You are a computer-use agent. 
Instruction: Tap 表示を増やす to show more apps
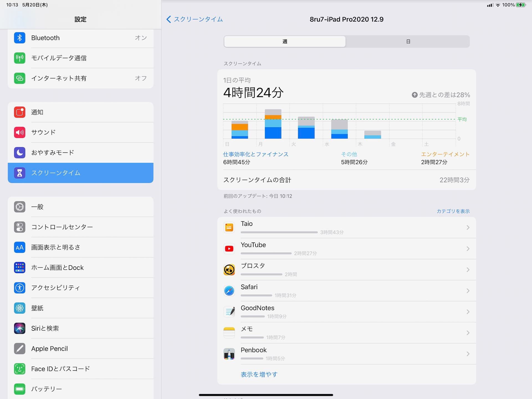pyautogui.click(x=259, y=374)
